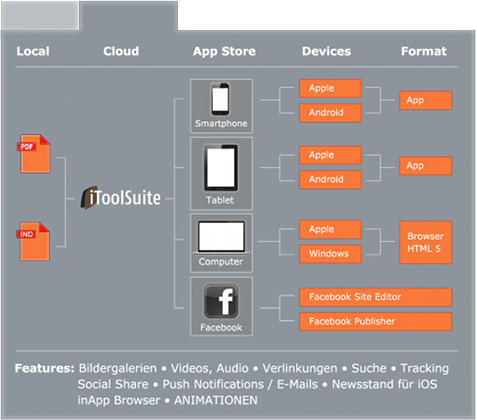Click App format button for Smartphone
The height and width of the screenshot is (420, 477).
(x=425, y=100)
